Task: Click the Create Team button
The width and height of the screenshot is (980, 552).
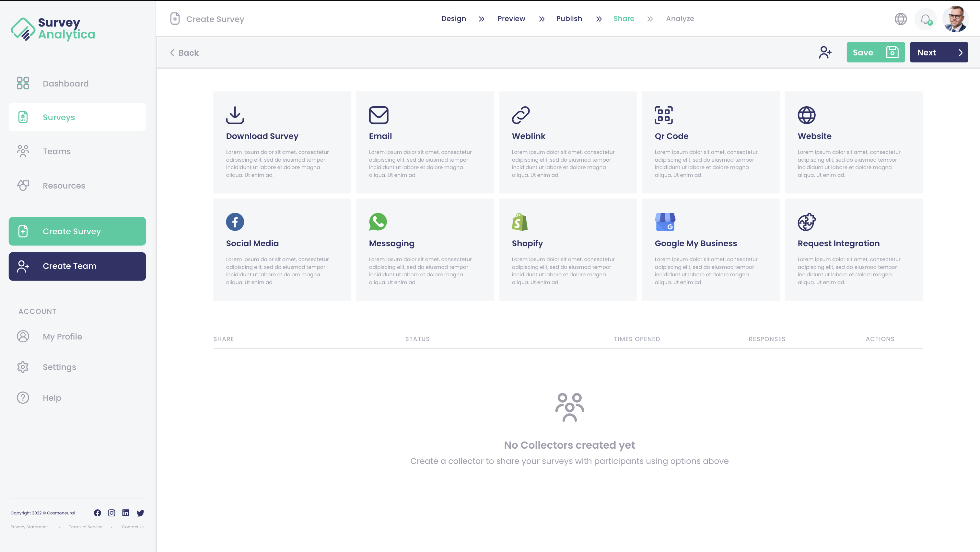Action: (x=77, y=266)
